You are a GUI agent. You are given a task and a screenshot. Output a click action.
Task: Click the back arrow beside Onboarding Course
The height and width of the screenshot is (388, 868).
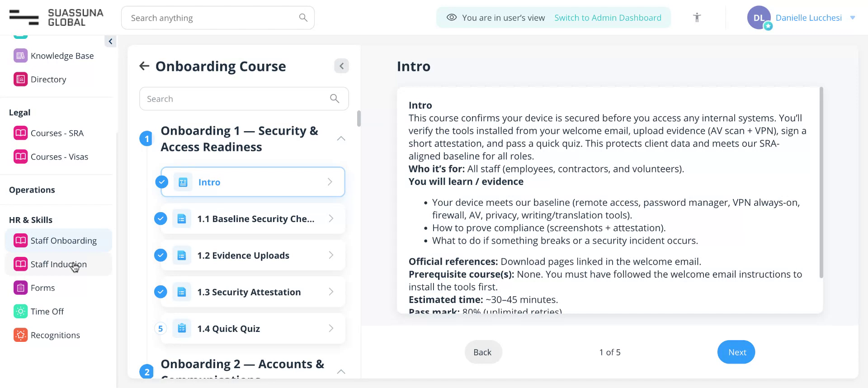coord(144,66)
